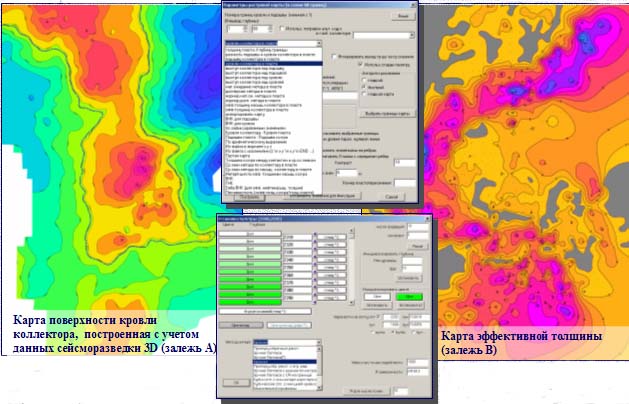This screenshot has height=404, width=629.
Task: Select the middle radio button in the upper dialog group
Action: pos(364,87)
